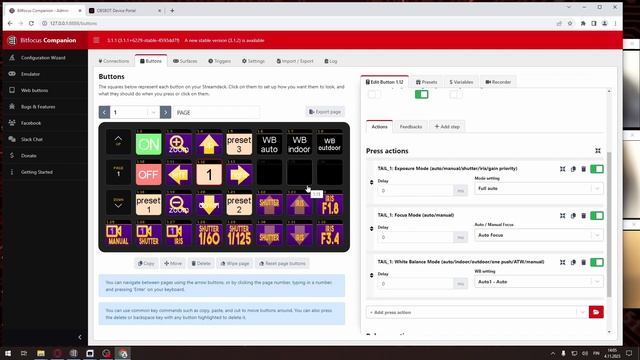Click the page down navigation tile
The image size is (640, 360).
click(118, 203)
